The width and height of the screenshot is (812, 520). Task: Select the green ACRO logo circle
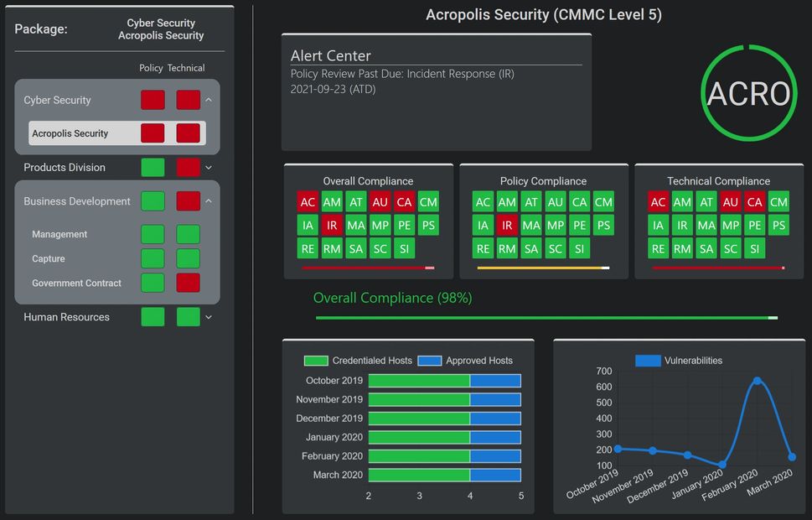(749, 92)
